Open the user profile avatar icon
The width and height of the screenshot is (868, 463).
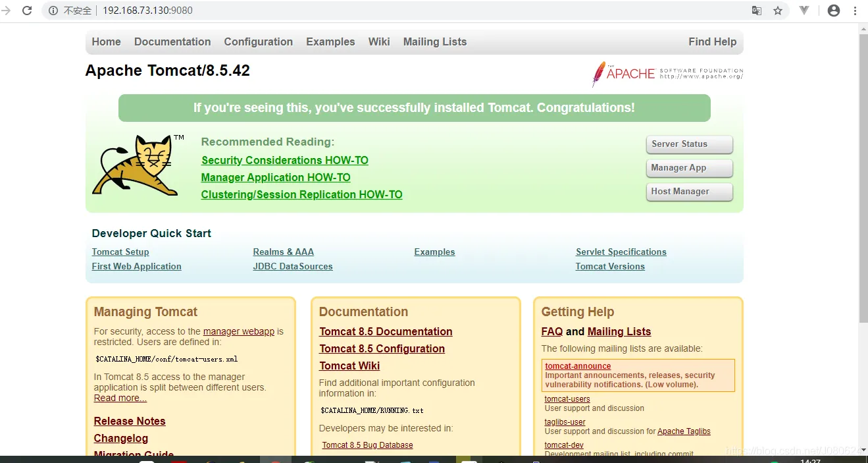pyautogui.click(x=834, y=11)
